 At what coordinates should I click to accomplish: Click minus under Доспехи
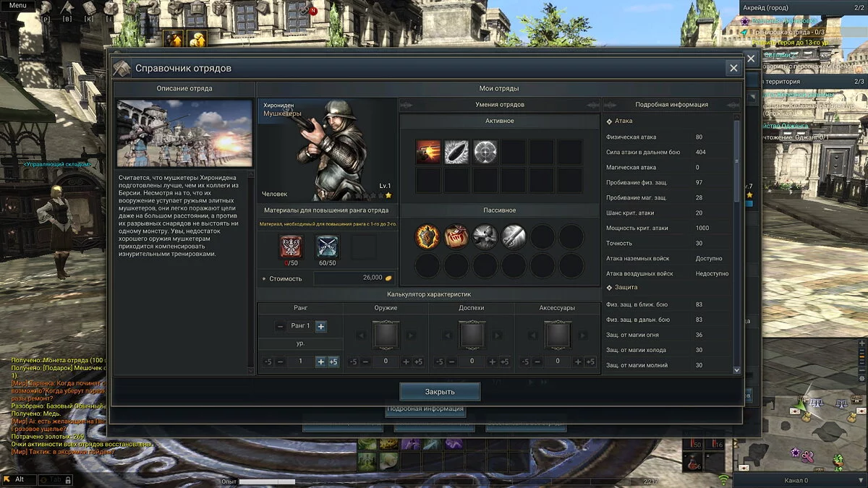[451, 361]
